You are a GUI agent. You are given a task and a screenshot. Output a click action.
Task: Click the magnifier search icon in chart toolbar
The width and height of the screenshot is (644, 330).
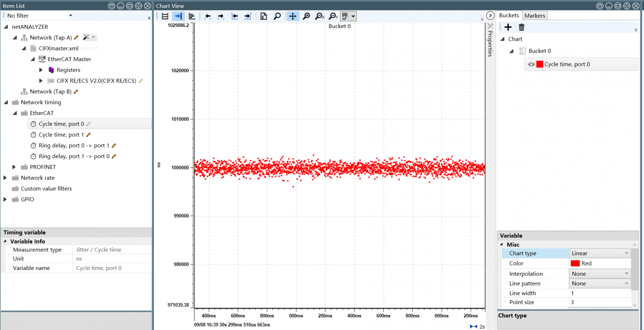point(277,16)
